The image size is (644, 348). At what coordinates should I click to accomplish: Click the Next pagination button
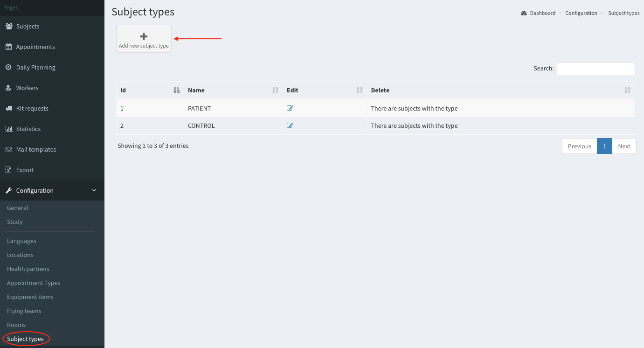tap(624, 146)
